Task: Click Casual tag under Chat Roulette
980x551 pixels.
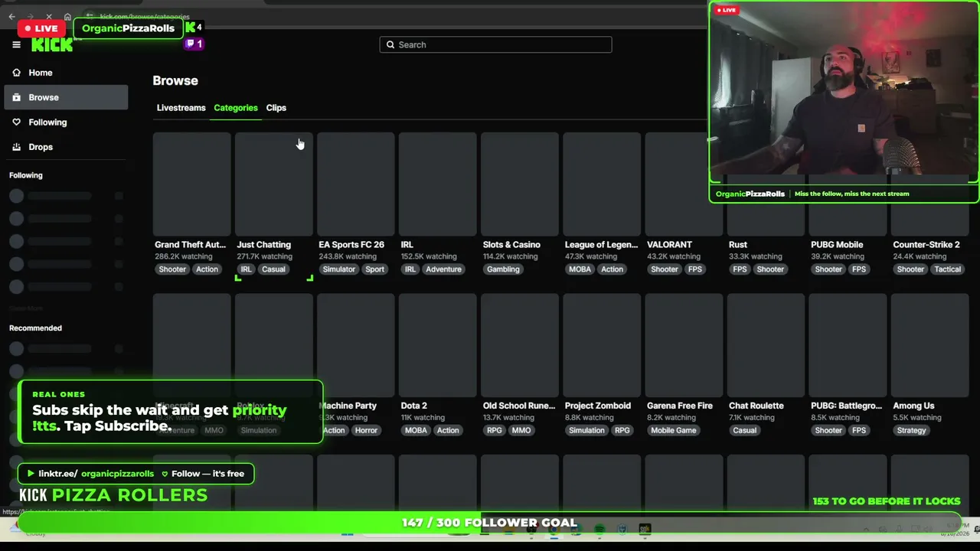Action: (x=744, y=430)
